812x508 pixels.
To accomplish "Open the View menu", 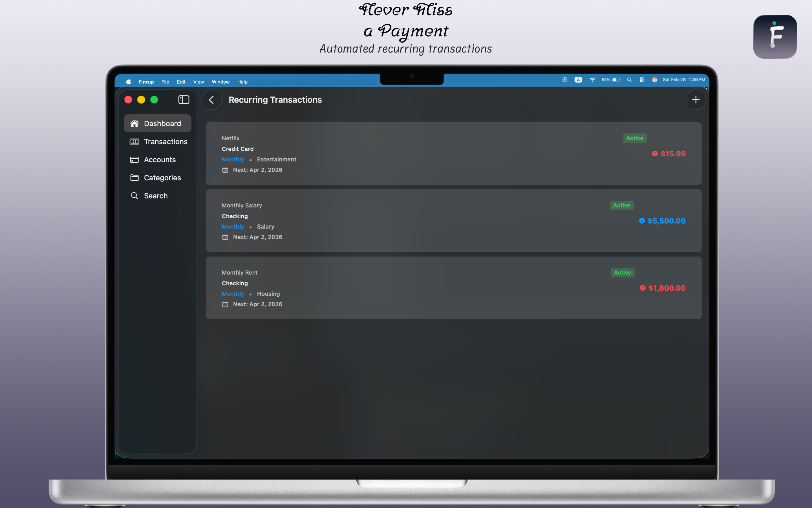I will (x=198, y=82).
